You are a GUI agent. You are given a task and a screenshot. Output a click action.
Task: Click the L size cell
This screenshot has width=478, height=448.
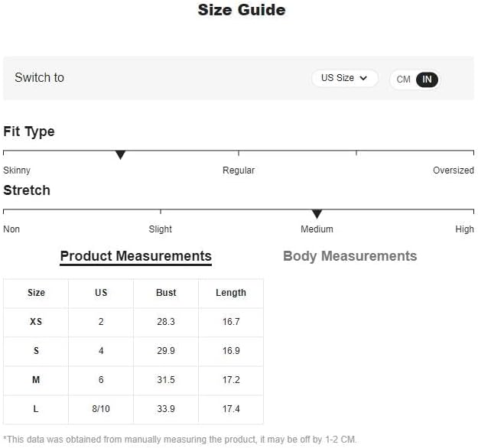coord(36,409)
